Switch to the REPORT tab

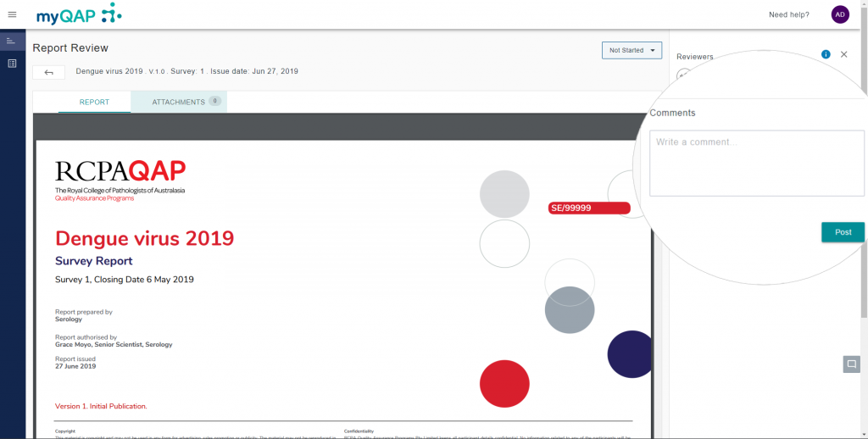pos(94,102)
